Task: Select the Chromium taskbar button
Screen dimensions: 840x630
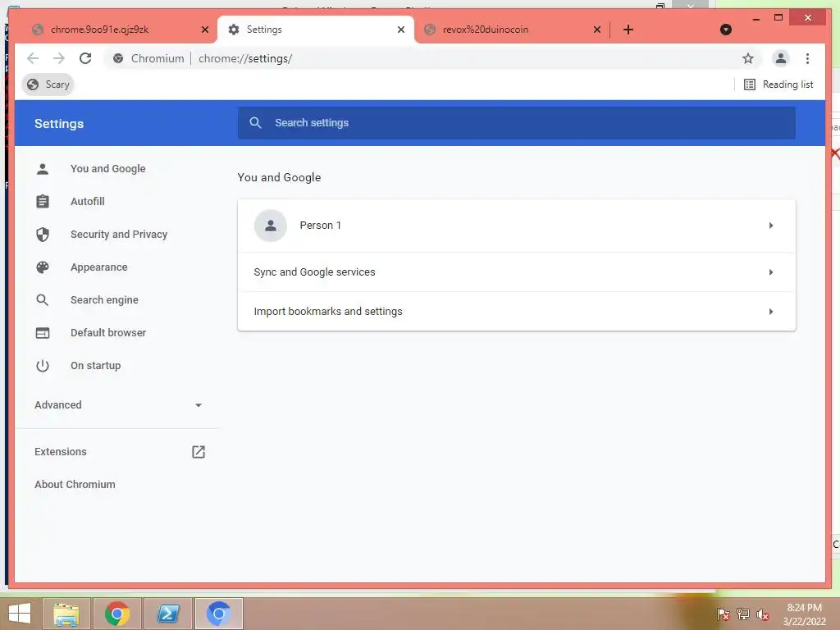Action: coord(218,614)
